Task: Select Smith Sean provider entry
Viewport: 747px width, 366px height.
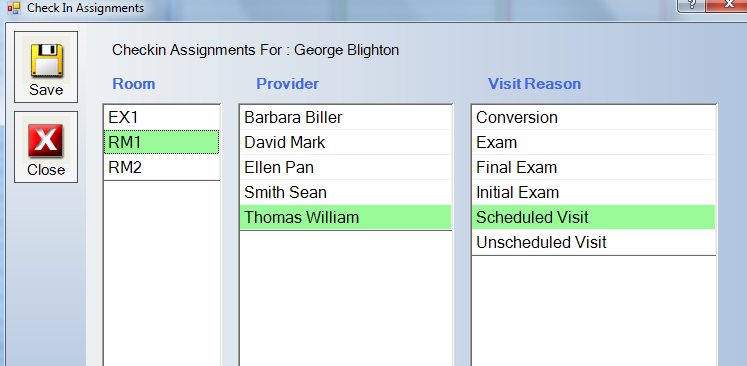Action: 345,192
